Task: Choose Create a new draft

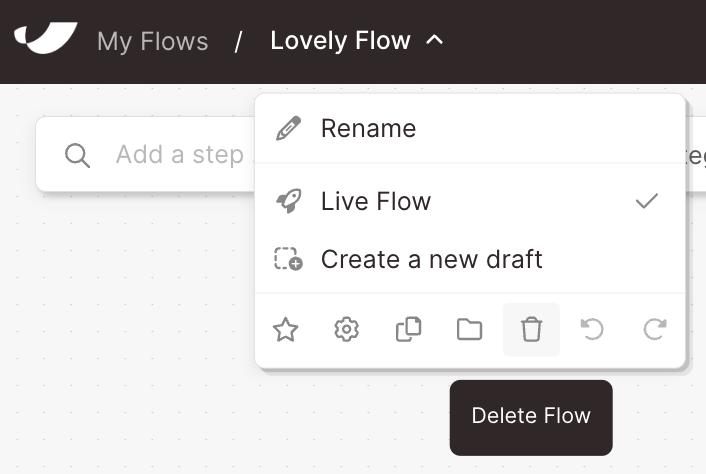Action: [x=470, y=259]
